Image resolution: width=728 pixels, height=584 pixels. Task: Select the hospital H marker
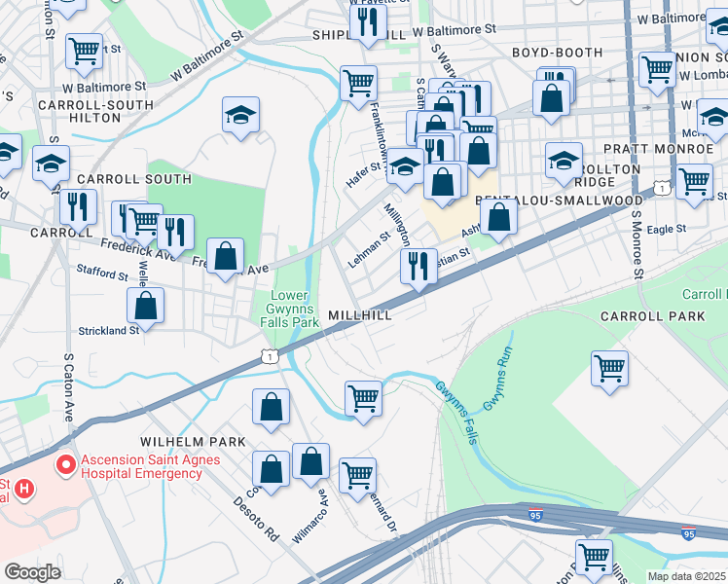pos(24,491)
